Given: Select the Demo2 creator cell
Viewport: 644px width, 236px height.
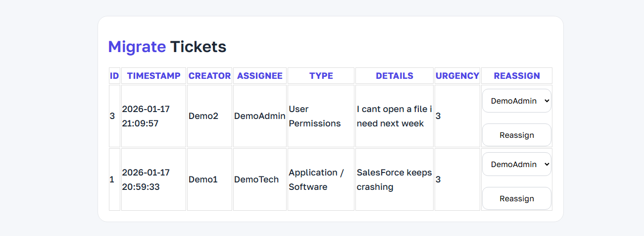Looking at the screenshot, I should [x=203, y=116].
